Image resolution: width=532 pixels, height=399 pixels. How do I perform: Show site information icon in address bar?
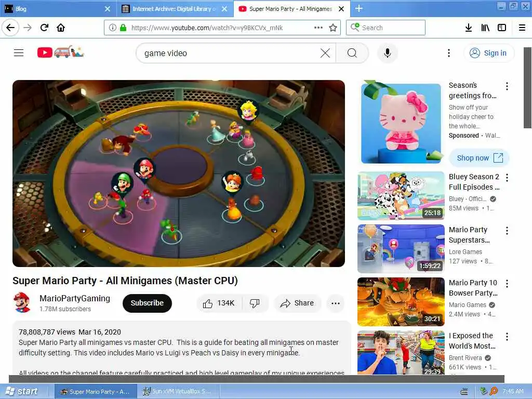click(112, 28)
